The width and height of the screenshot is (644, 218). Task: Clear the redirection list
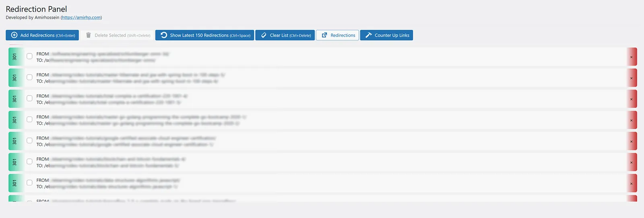285,35
